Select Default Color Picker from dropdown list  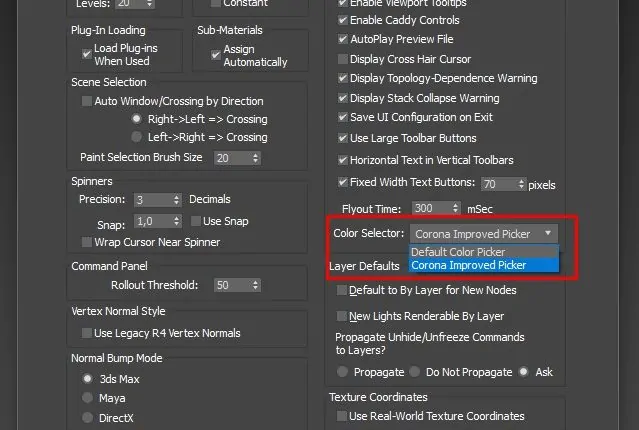(459, 252)
